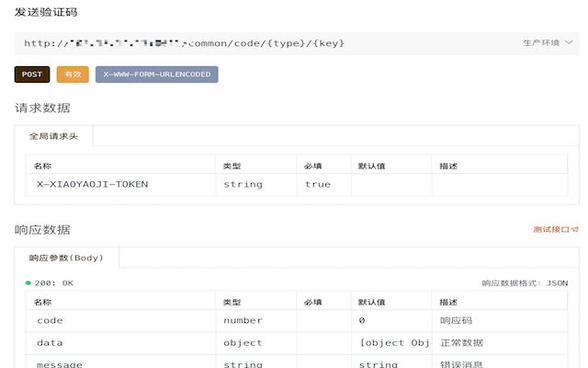
Task: Select the 全局请求头 tab
Action: click(53, 136)
